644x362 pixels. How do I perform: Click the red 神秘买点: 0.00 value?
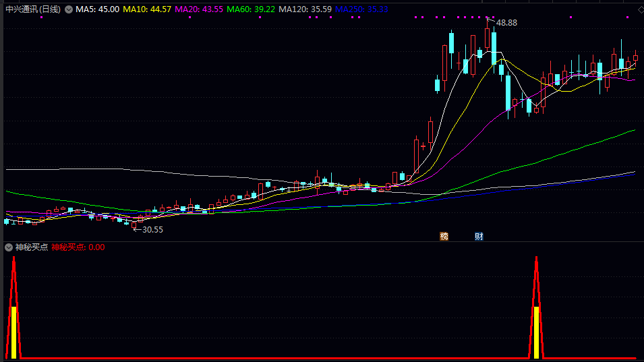click(78, 247)
